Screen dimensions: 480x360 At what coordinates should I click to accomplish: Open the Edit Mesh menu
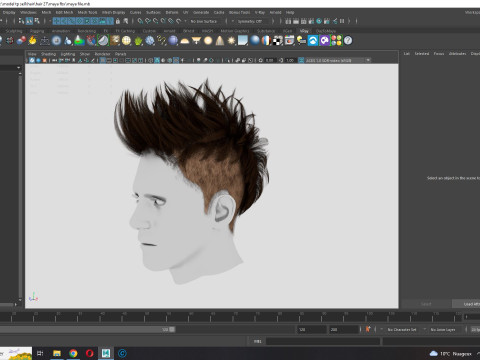click(x=64, y=12)
